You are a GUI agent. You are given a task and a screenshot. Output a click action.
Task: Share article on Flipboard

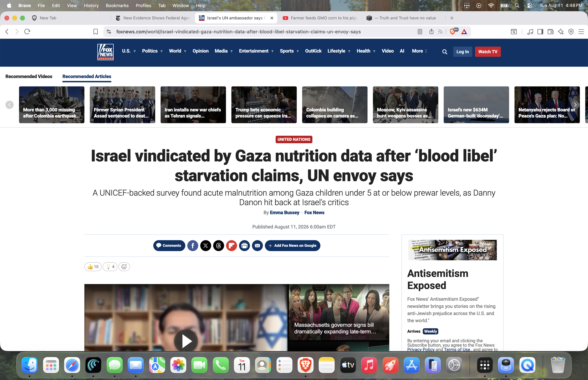point(231,245)
